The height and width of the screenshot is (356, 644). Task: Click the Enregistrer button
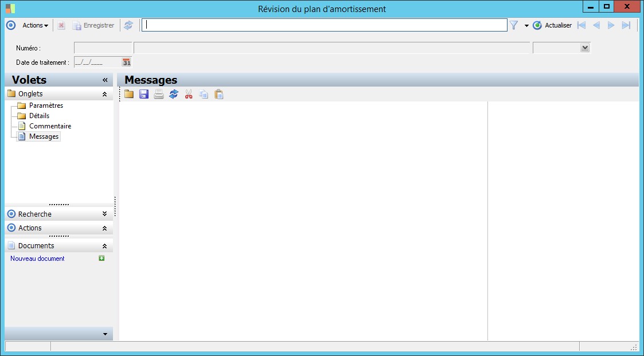tap(93, 25)
